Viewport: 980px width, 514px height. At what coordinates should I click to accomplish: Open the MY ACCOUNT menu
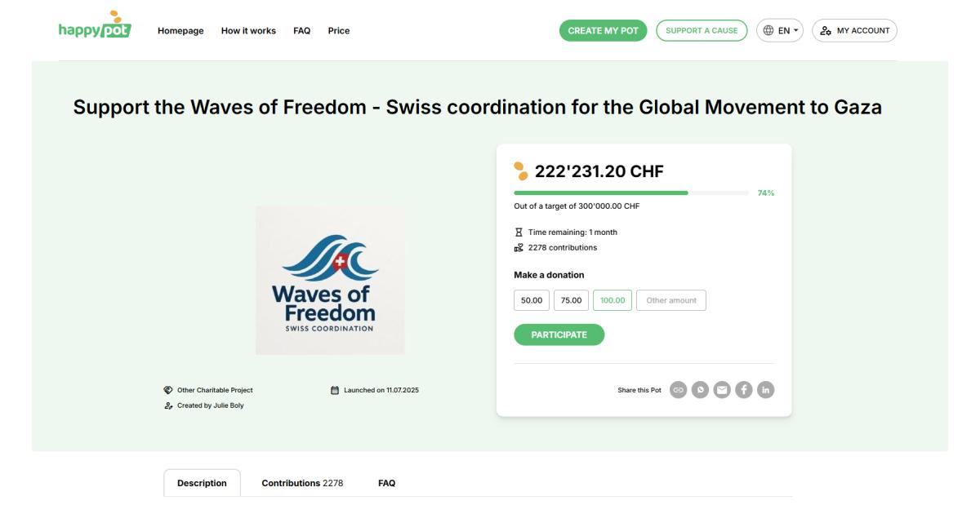(x=853, y=30)
